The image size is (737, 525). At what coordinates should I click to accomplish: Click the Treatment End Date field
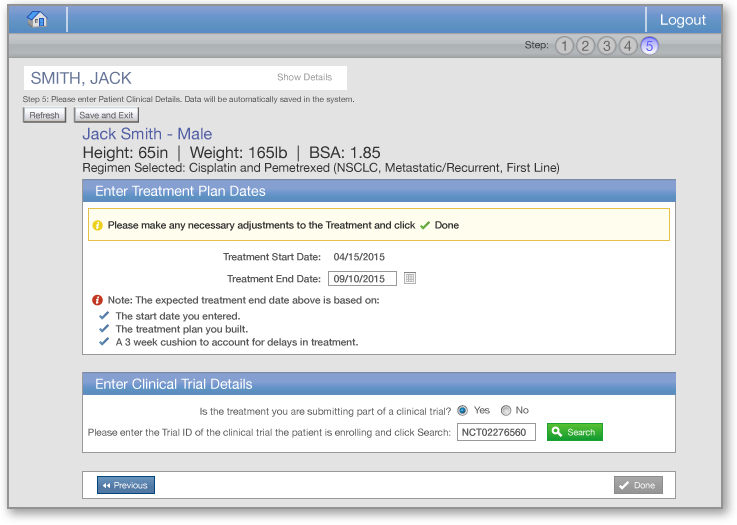coord(362,278)
